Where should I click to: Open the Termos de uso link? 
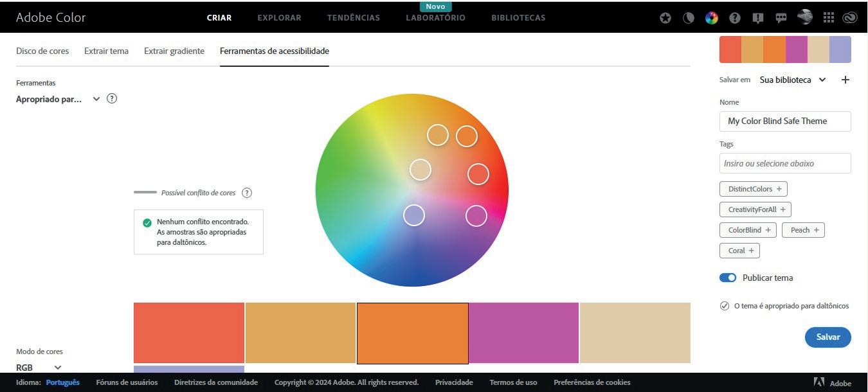[513, 382]
